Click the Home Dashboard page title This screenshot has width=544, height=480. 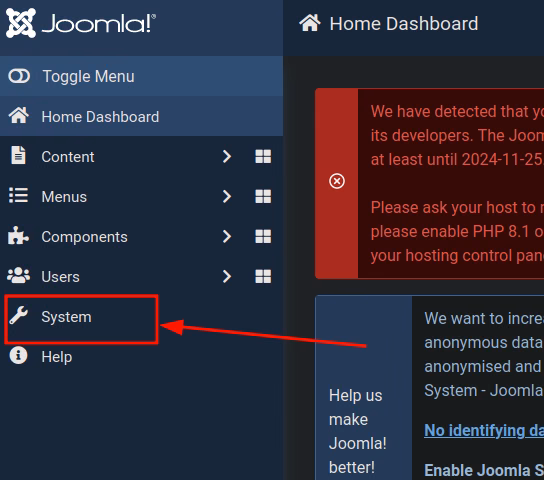click(404, 24)
